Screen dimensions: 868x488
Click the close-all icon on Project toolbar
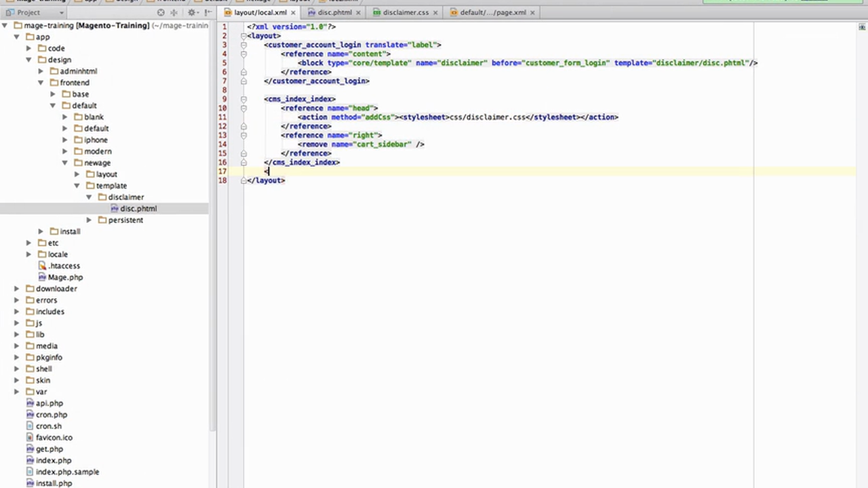click(x=161, y=12)
